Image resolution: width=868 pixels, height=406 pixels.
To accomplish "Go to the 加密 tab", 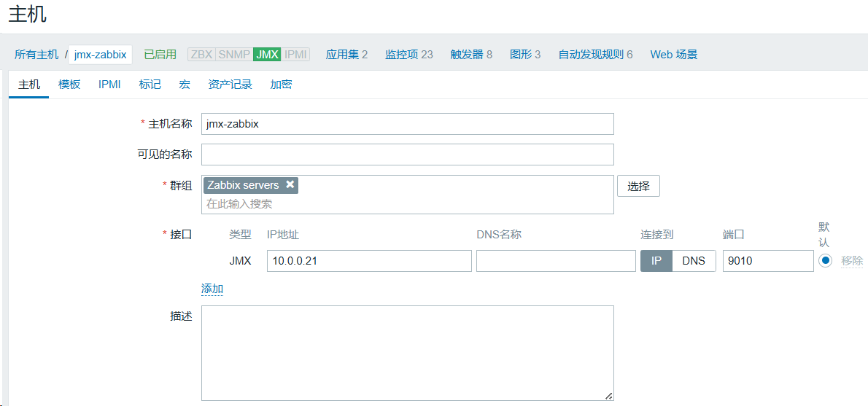I will (281, 85).
